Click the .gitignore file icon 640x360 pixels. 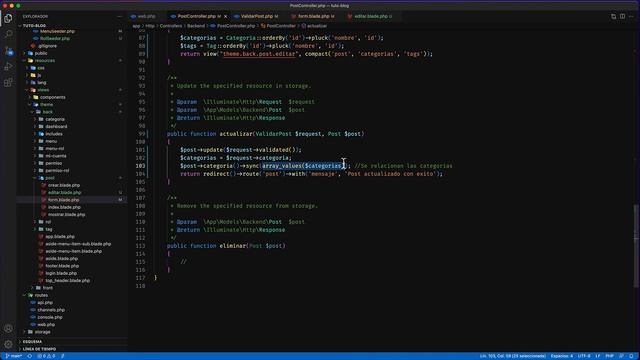(33, 46)
